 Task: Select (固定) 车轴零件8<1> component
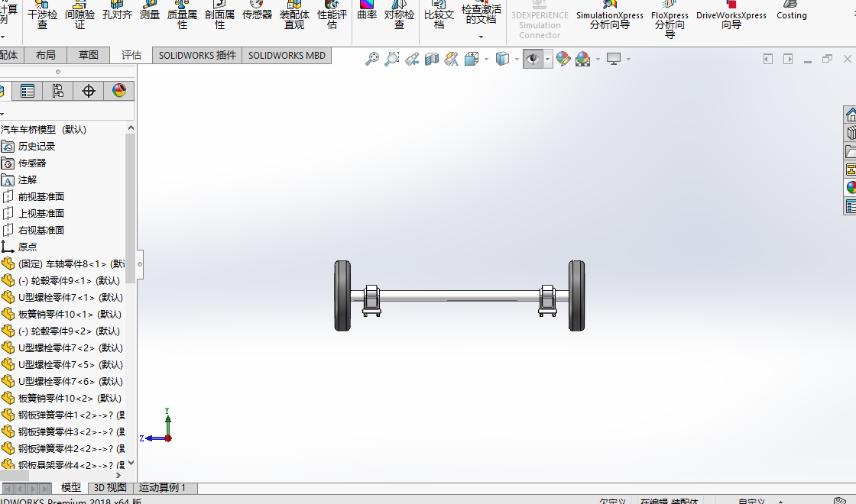tap(71, 264)
